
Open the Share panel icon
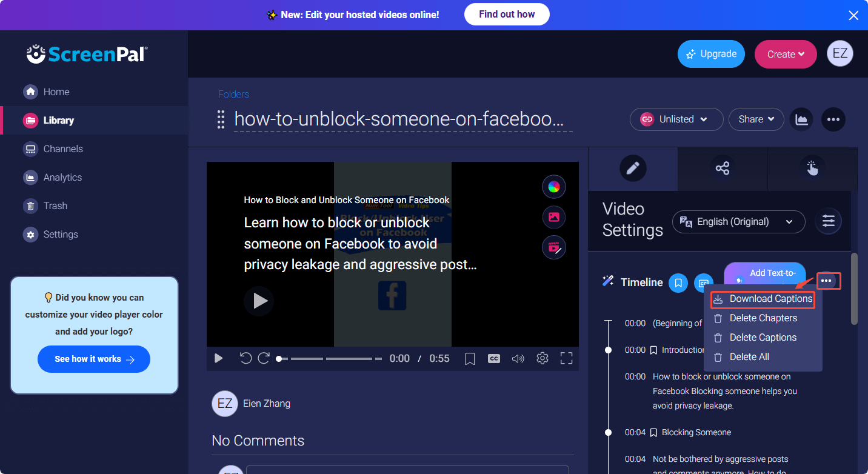722,168
